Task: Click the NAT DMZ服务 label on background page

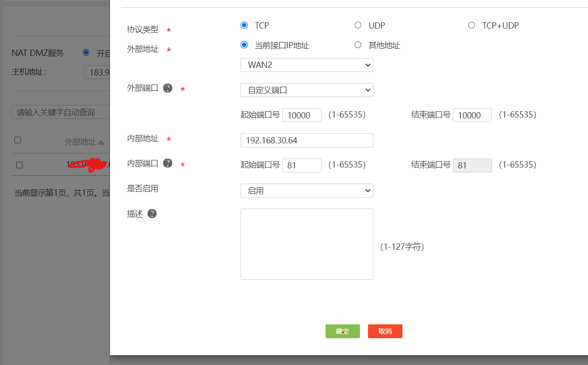Action: (38, 53)
